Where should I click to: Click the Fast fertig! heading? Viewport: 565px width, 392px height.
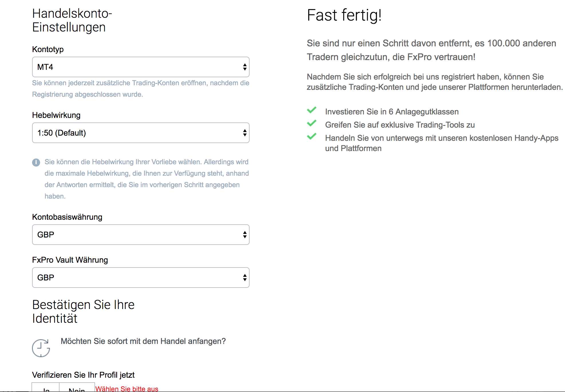(x=344, y=15)
